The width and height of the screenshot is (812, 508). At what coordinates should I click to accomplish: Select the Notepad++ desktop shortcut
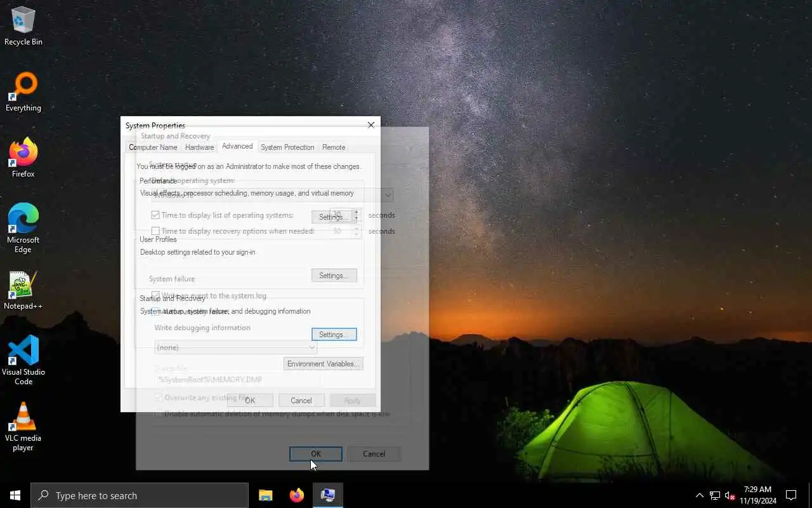(x=23, y=291)
